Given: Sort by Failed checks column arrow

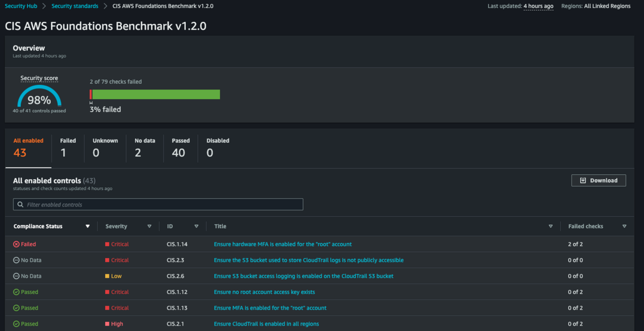Looking at the screenshot, I should click(624, 226).
